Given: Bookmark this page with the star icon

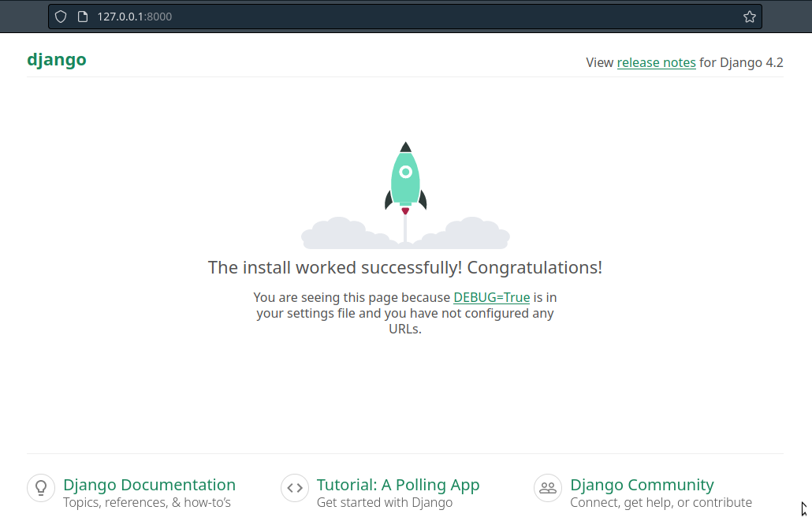Looking at the screenshot, I should [x=750, y=17].
